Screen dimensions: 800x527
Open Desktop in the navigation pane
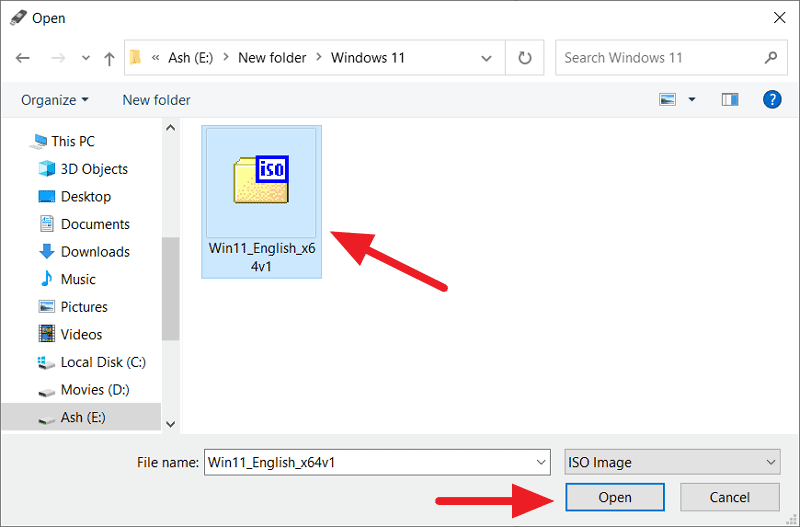(x=85, y=196)
